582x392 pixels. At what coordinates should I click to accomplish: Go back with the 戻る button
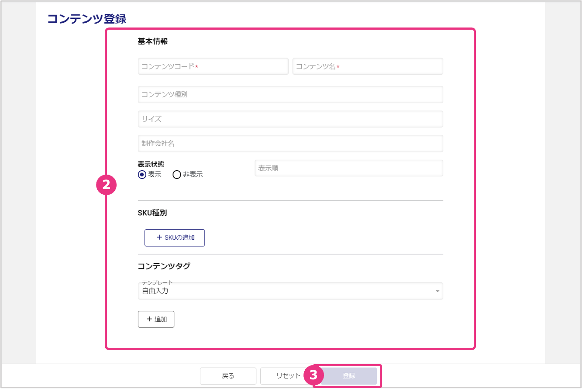point(228,376)
